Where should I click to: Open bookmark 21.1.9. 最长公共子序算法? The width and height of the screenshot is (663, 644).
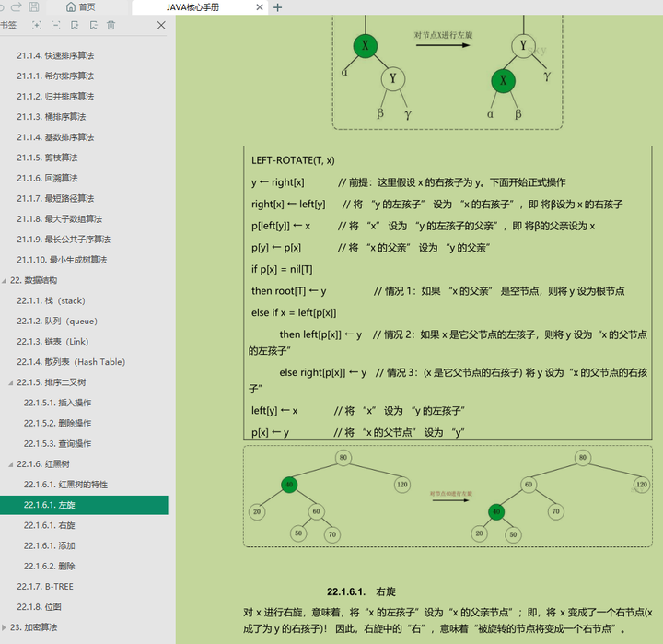pos(64,240)
